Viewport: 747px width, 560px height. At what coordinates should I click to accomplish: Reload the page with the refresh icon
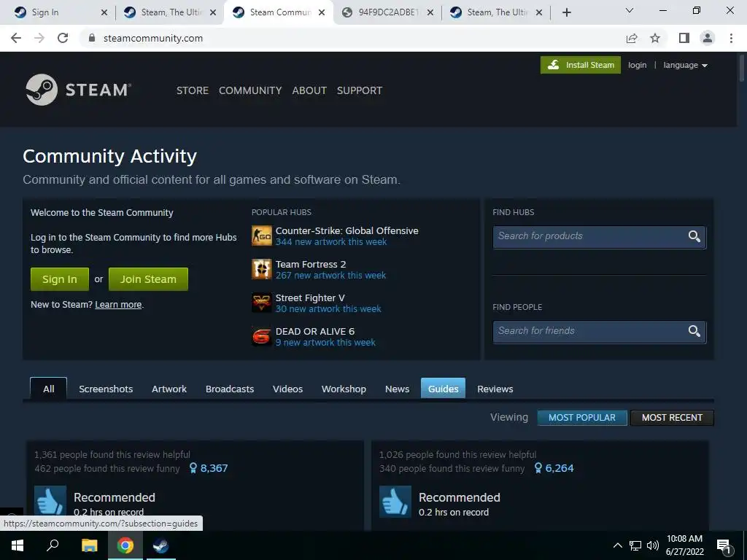tap(63, 38)
